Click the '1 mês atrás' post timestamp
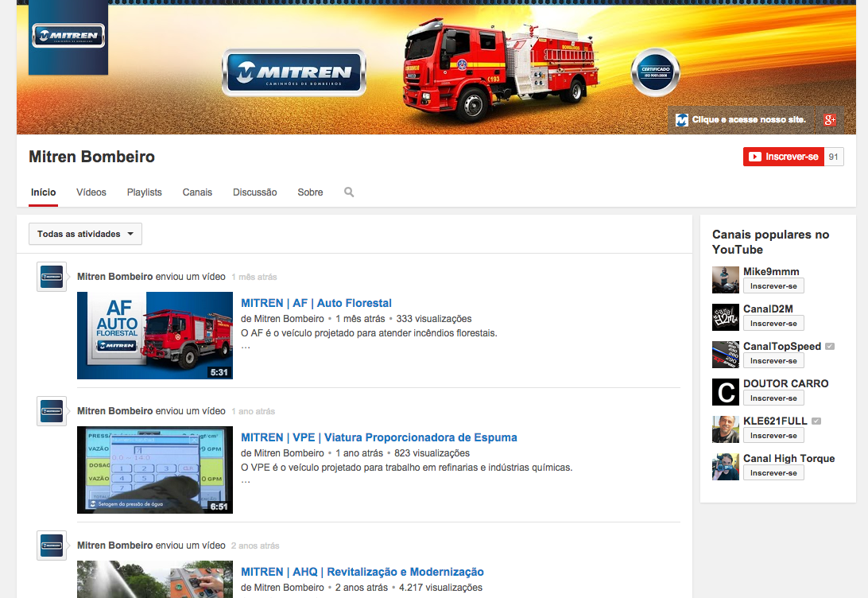This screenshot has height=598, width=868. click(254, 277)
